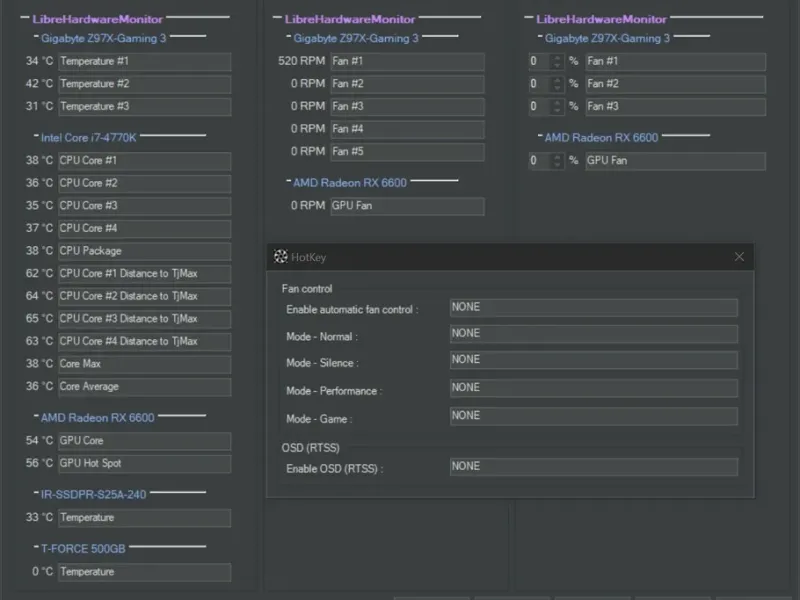Increase Fan #3 percent with up arrow
800x600 pixels.
[x=557, y=103]
